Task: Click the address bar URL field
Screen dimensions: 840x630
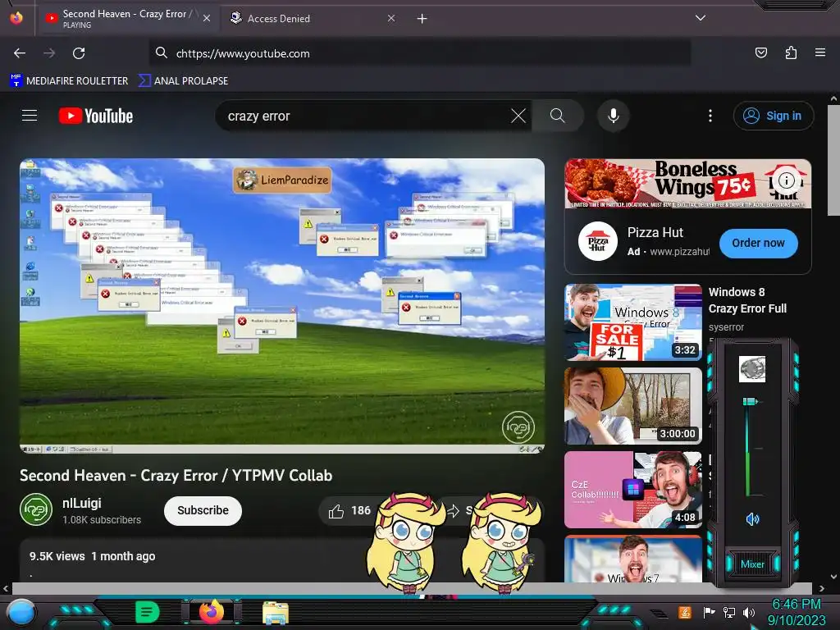Action: [419, 53]
